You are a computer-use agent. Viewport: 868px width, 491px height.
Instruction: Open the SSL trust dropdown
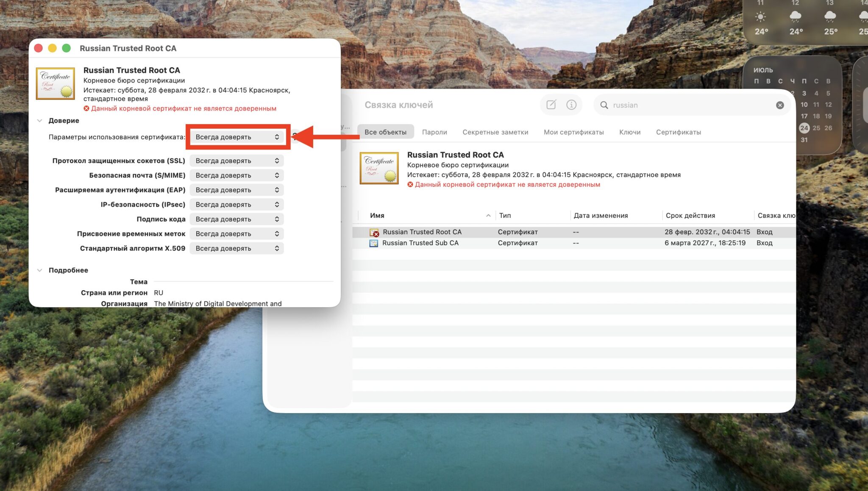tap(237, 161)
